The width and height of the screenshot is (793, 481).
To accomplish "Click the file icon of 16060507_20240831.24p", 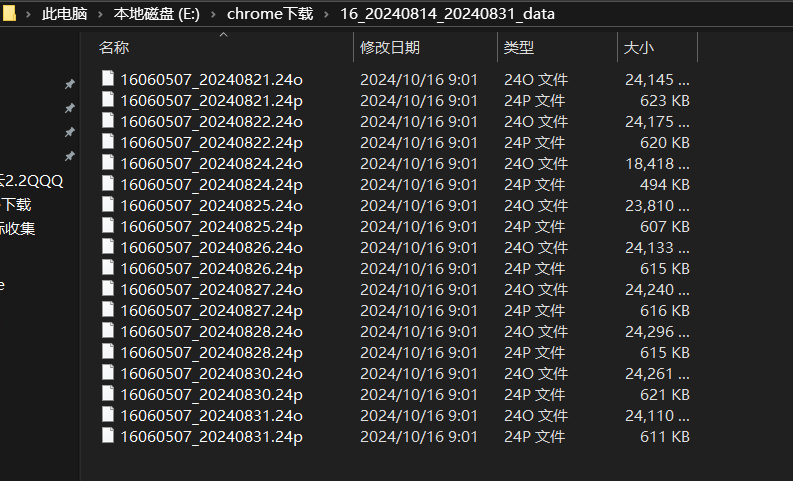I will 108,436.
